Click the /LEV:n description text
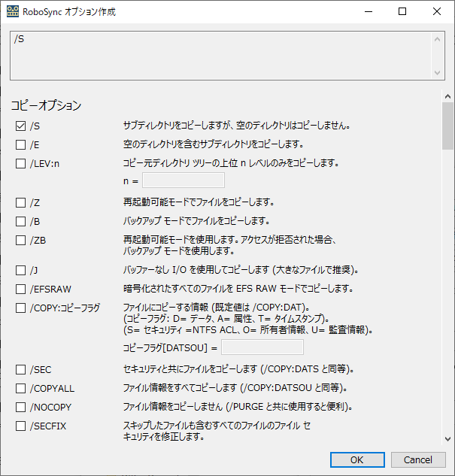This screenshot has width=455, height=476. 231,163
